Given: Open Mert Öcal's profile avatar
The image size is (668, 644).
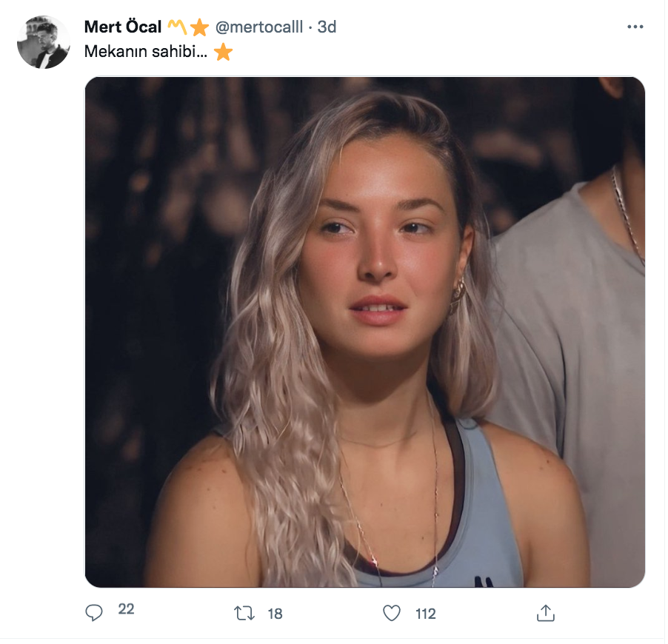Looking at the screenshot, I should click(44, 42).
